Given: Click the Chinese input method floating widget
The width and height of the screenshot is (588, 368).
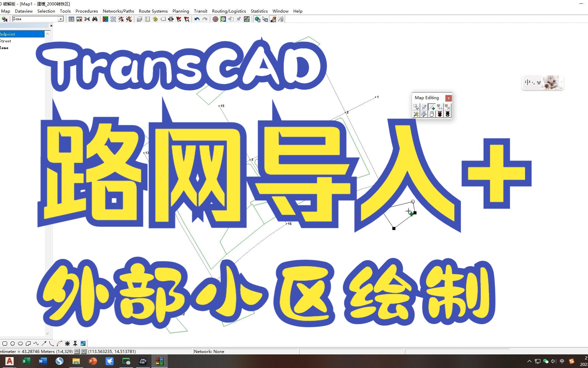Looking at the screenshot, I should pos(542,83).
